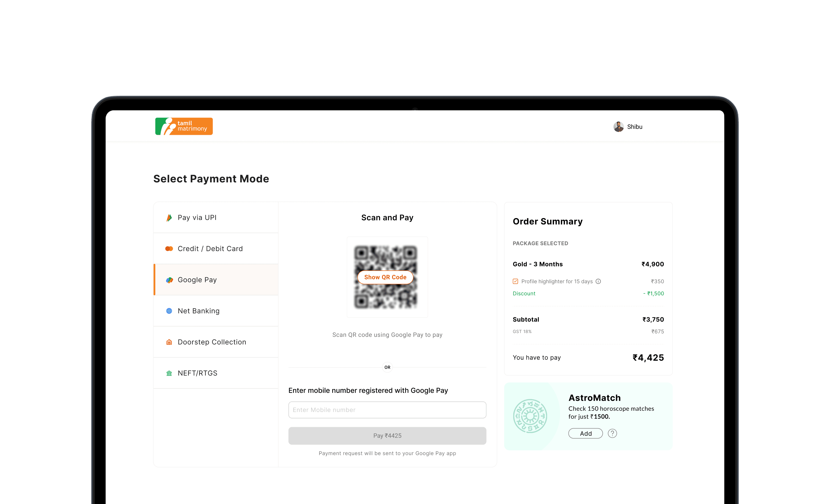Click the You have to pay label
This screenshot has width=830, height=504.
(537, 358)
